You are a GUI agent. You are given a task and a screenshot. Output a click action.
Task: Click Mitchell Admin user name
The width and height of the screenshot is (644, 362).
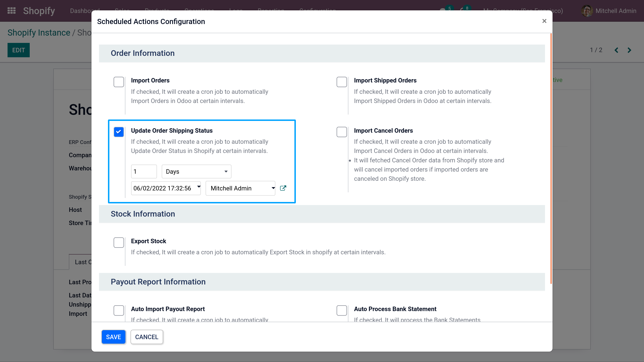point(616,11)
